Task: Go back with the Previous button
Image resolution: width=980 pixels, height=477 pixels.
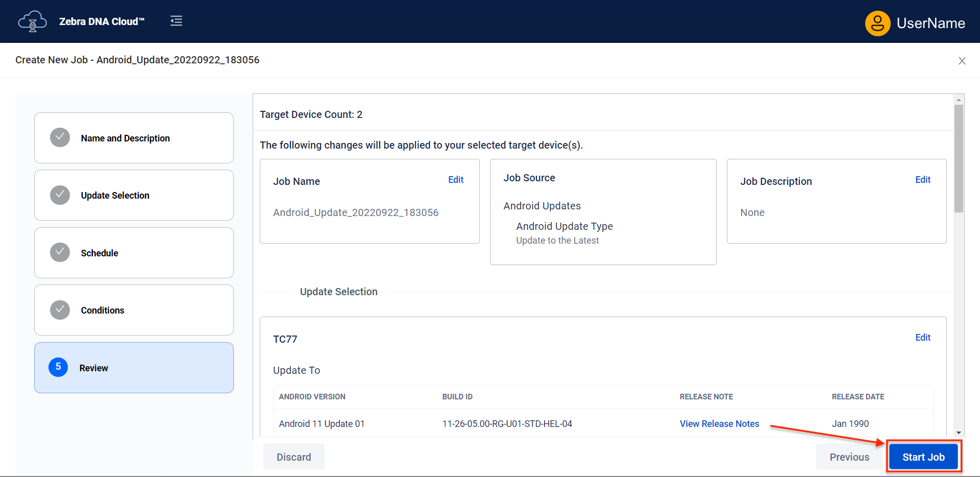Action: (849, 457)
